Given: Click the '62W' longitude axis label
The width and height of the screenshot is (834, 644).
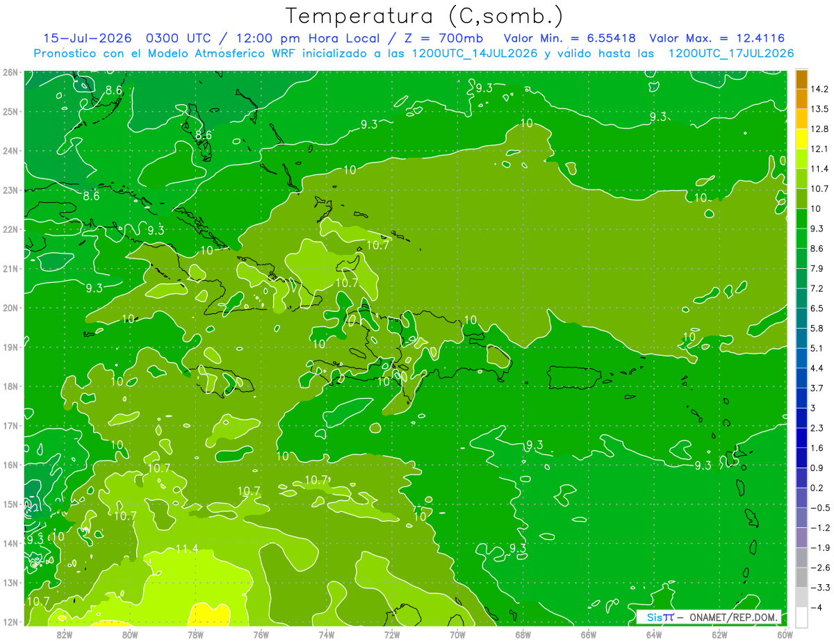Looking at the screenshot, I should coord(719,634).
